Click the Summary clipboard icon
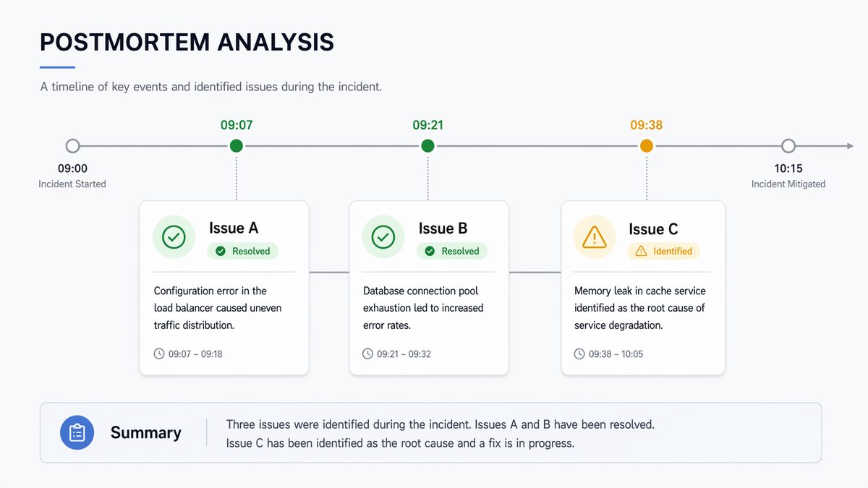 [77, 432]
